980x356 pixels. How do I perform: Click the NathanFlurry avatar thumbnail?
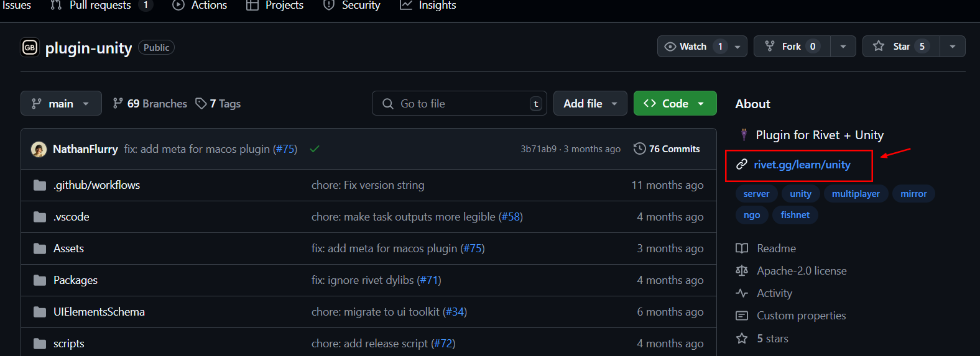click(x=39, y=149)
